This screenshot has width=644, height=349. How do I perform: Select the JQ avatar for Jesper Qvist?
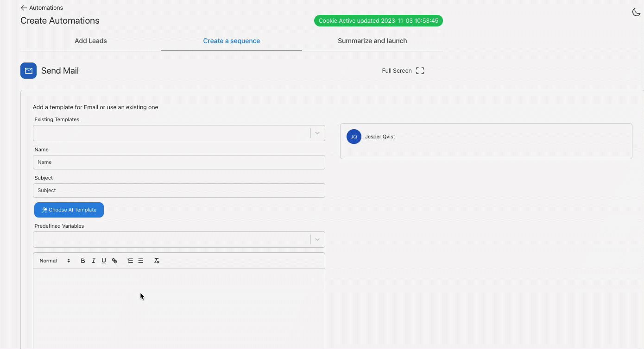(x=354, y=137)
